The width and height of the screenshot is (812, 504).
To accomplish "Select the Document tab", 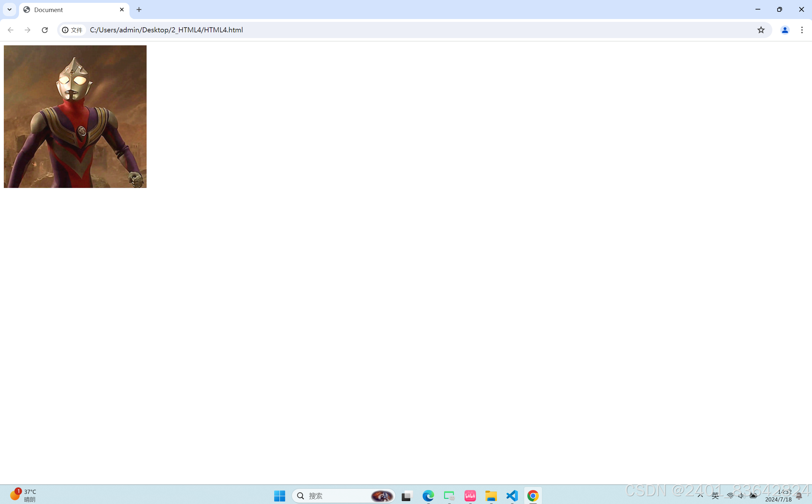I will point(67,10).
